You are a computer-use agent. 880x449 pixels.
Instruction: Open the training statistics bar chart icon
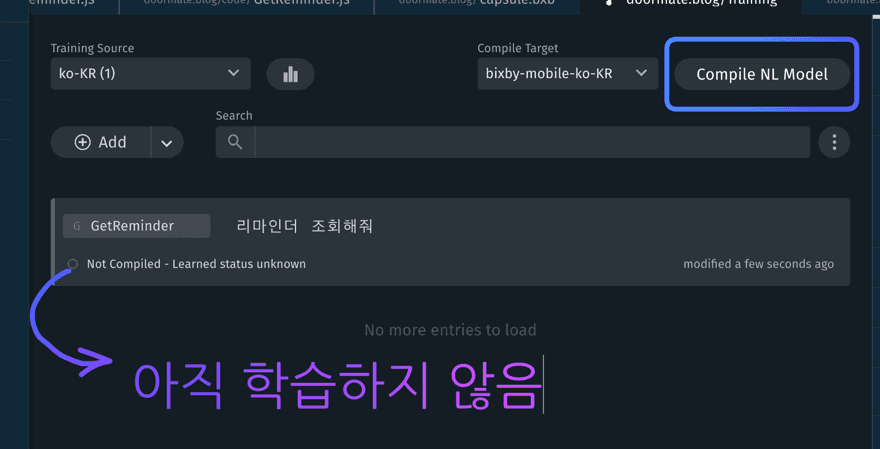[x=290, y=74]
